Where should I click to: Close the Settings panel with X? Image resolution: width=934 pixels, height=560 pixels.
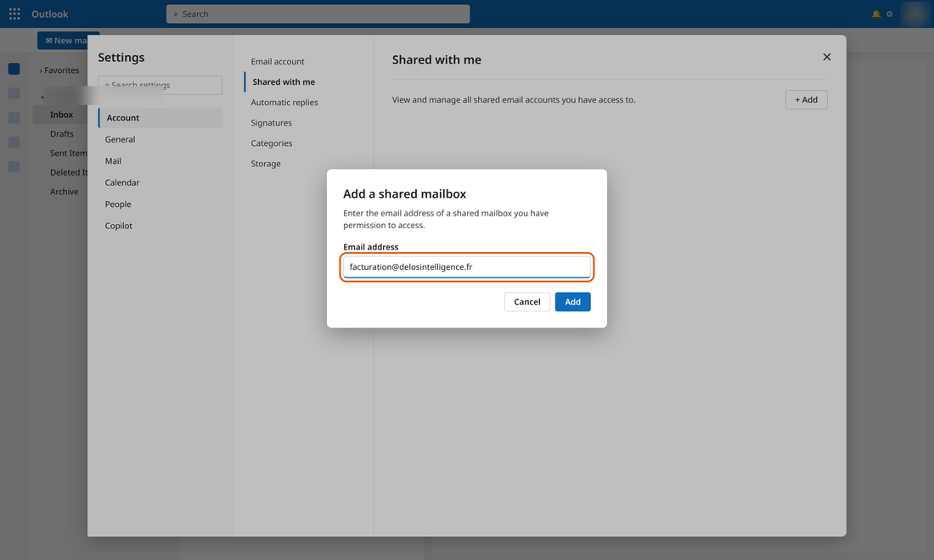click(x=827, y=57)
